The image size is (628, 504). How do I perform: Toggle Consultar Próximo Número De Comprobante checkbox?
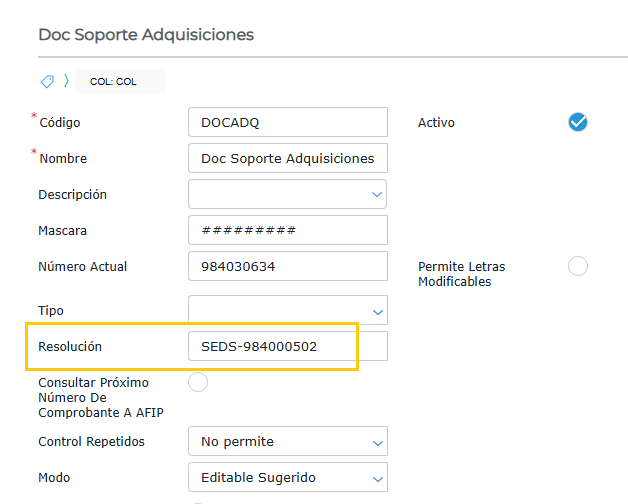[198, 382]
